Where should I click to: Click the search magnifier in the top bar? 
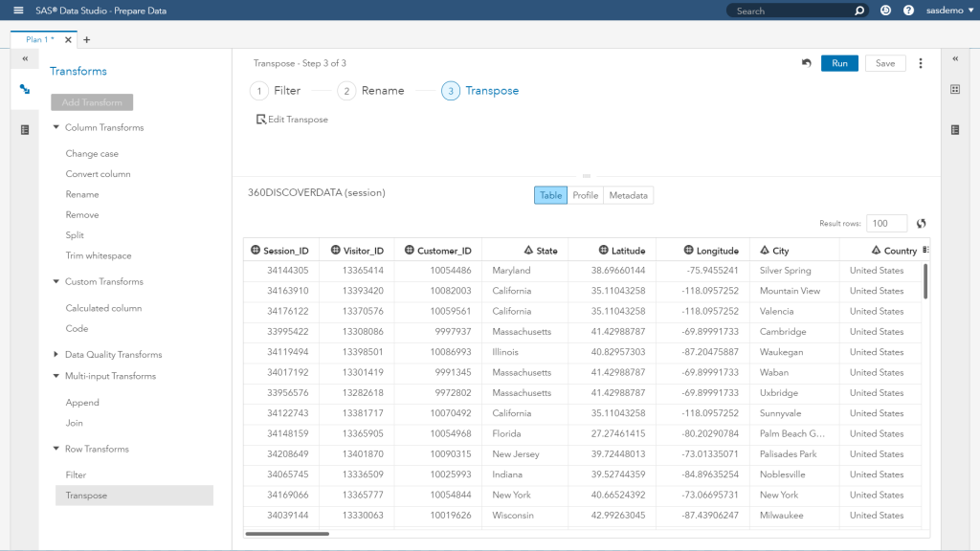858,11
